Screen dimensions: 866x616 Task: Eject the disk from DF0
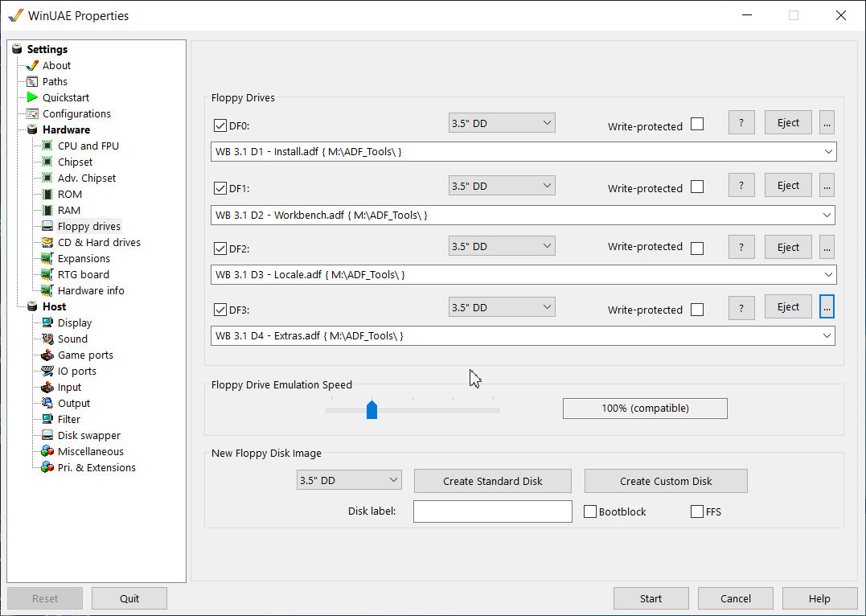tap(788, 123)
